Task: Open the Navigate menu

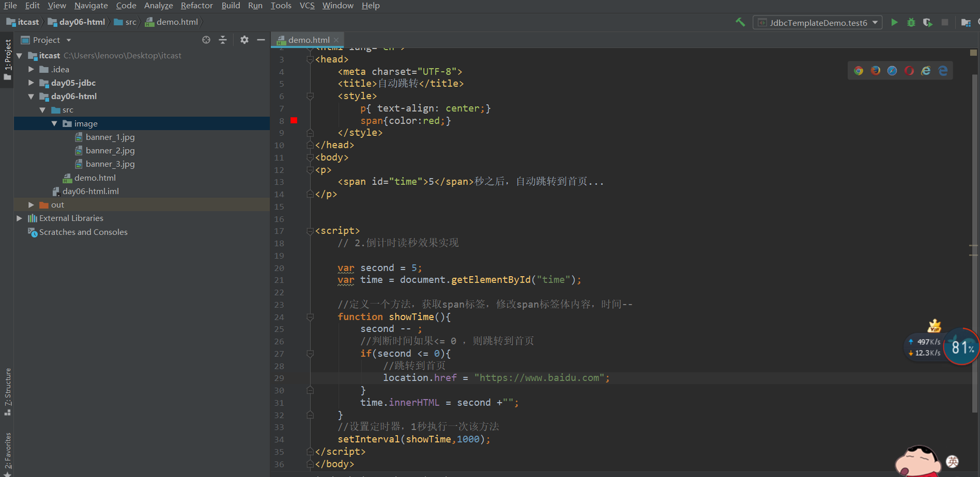Action: 91,5
